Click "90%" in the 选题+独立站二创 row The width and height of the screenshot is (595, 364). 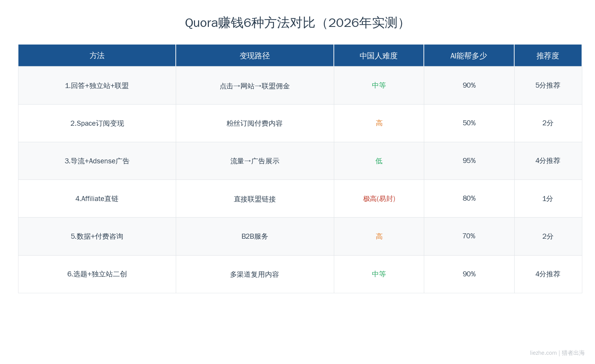coord(469,274)
